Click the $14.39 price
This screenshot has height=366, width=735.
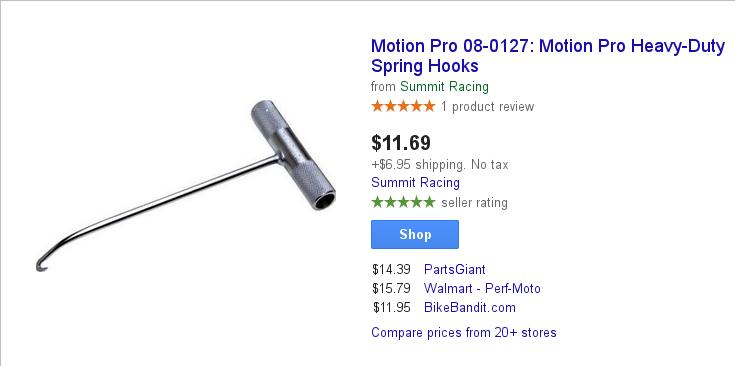[x=391, y=269]
